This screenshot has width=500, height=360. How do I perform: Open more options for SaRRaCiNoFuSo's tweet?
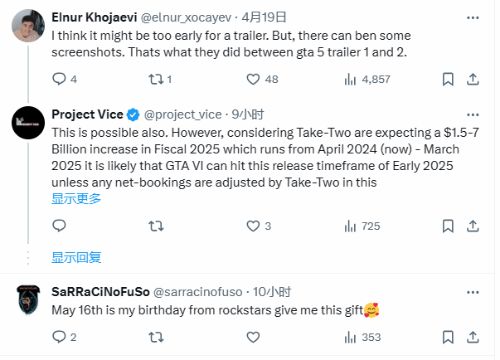(473, 293)
